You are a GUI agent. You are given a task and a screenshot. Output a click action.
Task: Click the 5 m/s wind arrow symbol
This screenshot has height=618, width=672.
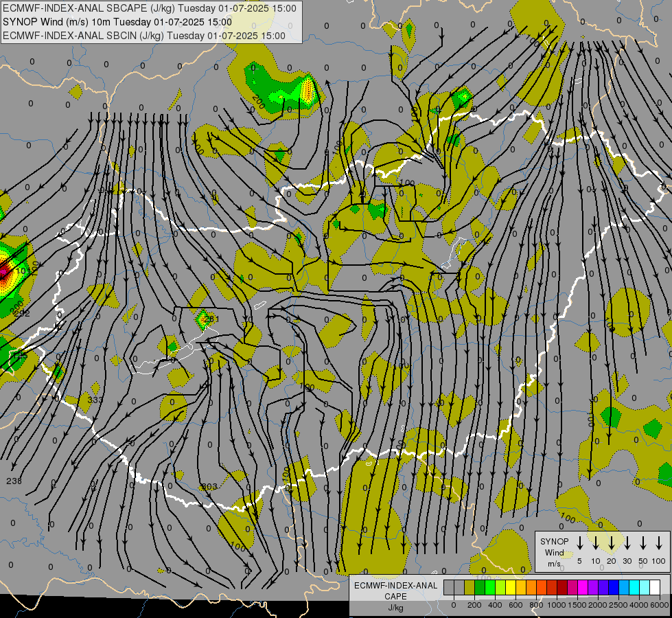point(580,543)
